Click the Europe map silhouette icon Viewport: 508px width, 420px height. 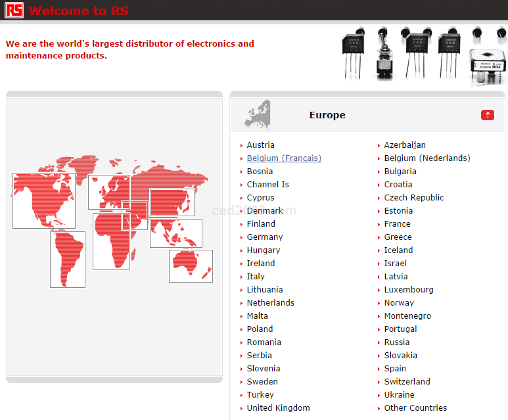pos(258,114)
